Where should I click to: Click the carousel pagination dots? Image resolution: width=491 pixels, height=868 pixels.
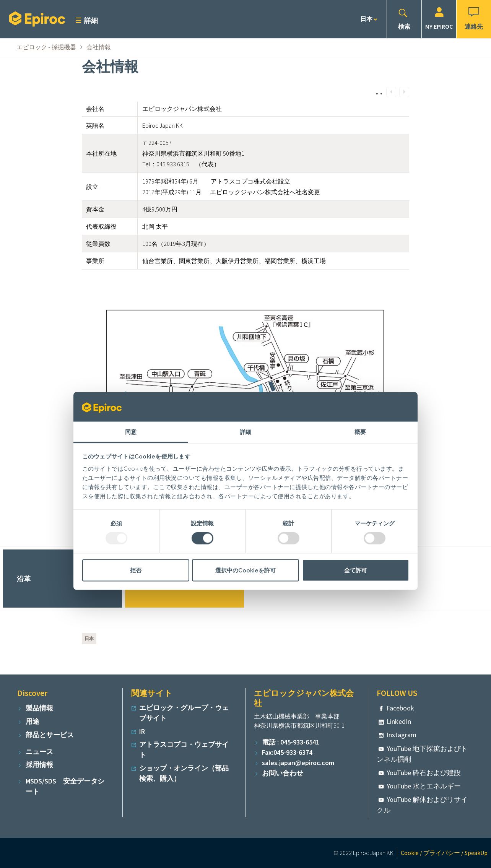tap(379, 93)
